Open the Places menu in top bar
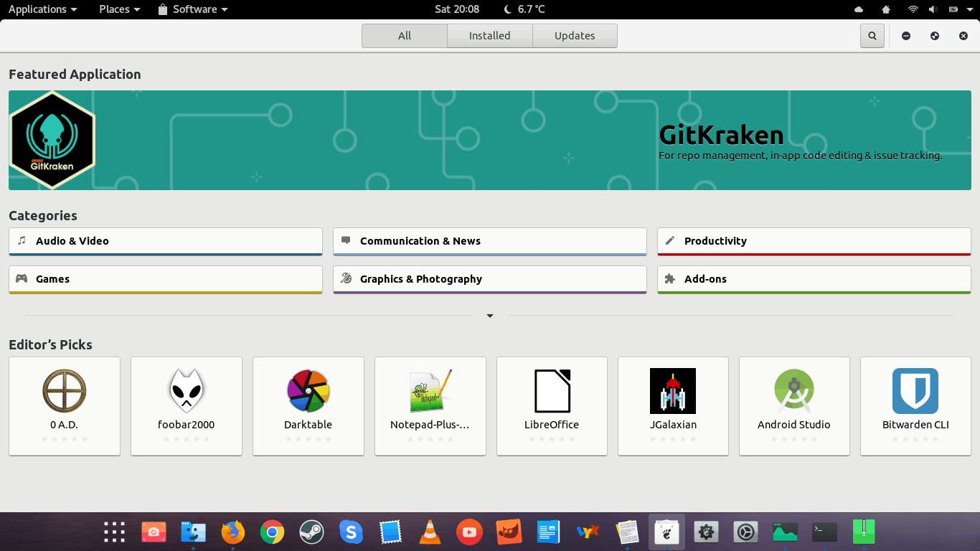Image resolution: width=980 pixels, height=551 pixels. [x=120, y=9]
